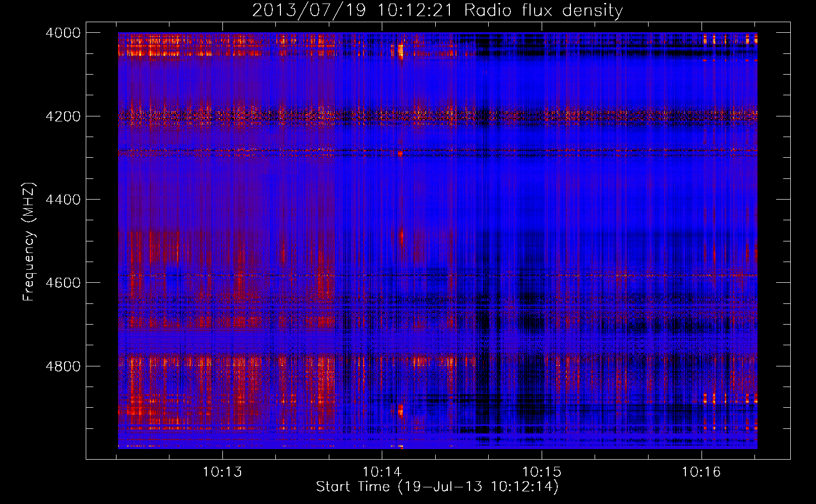This screenshot has height=504, width=816.
Task: Click the 4400 frequency tick label
Action: 63,200
